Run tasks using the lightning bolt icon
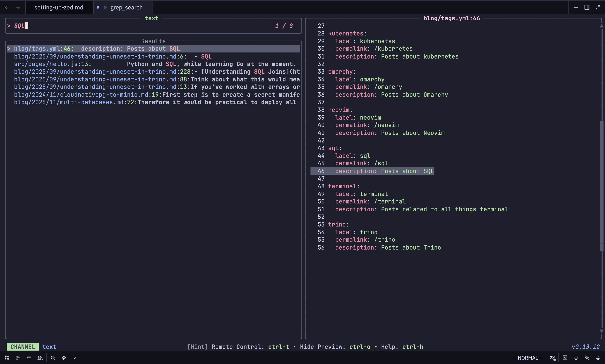605x364 pixels. tap(64, 358)
